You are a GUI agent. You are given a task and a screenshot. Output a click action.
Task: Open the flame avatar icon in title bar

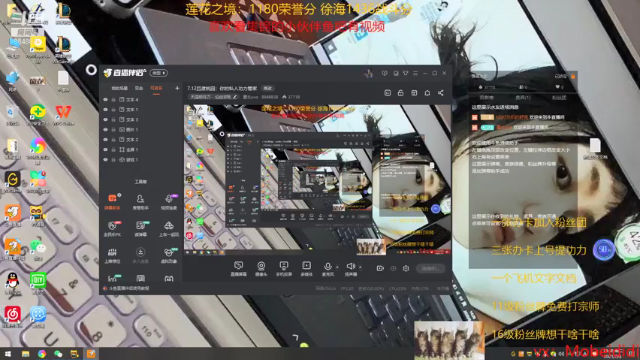[369, 73]
